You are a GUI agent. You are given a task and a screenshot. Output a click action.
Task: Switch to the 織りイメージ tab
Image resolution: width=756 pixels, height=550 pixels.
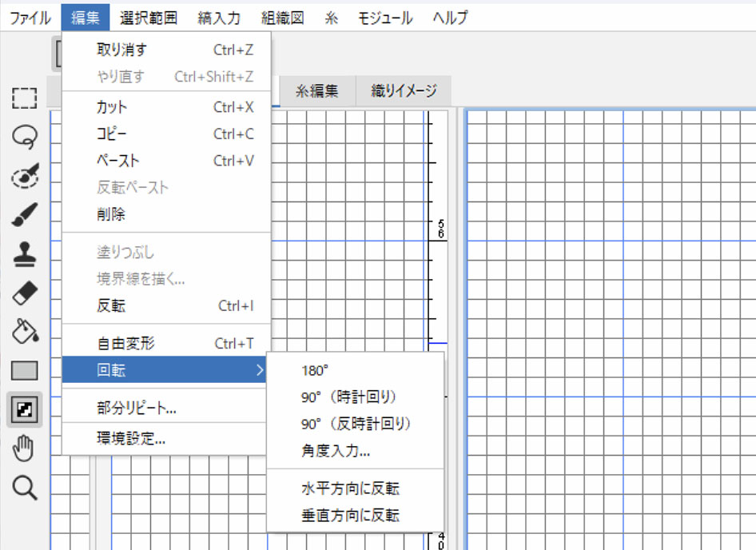pyautogui.click(x=404, y=91)
